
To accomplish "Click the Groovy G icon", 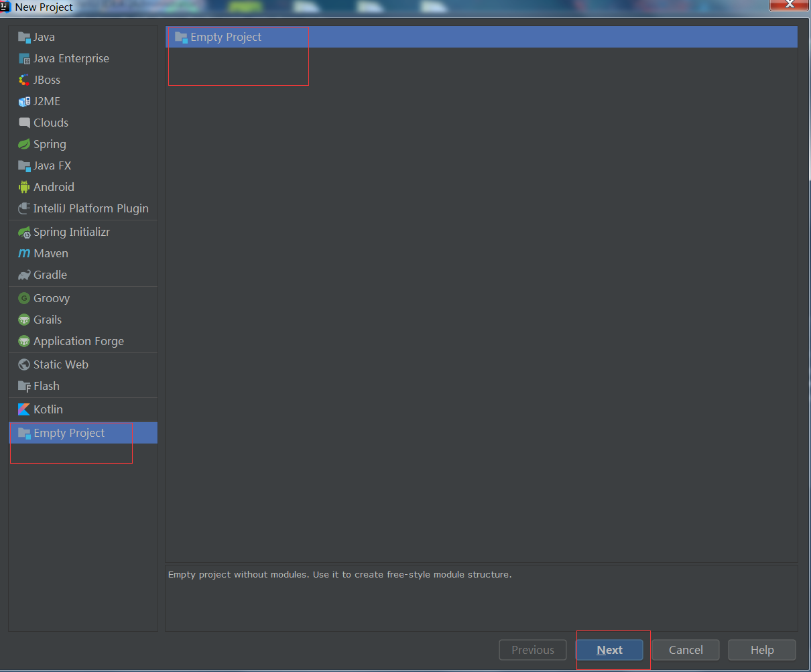I will (24, 299).
